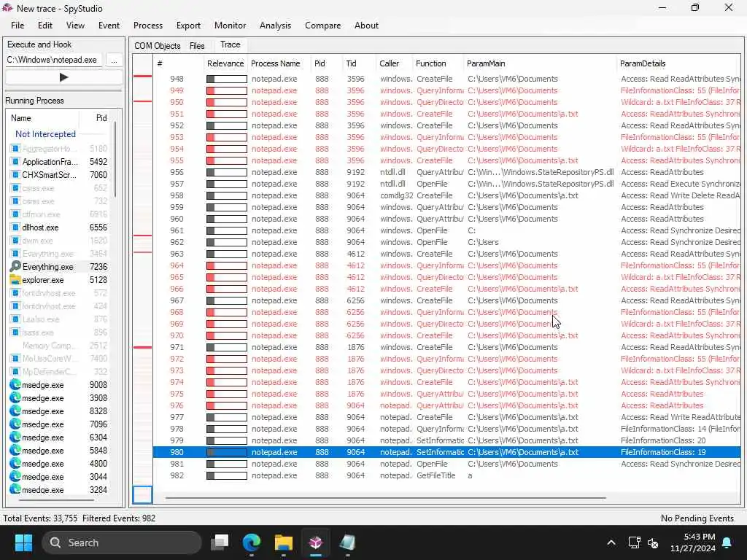Click the trace horizontal scrollbar

tap(385, 498)
